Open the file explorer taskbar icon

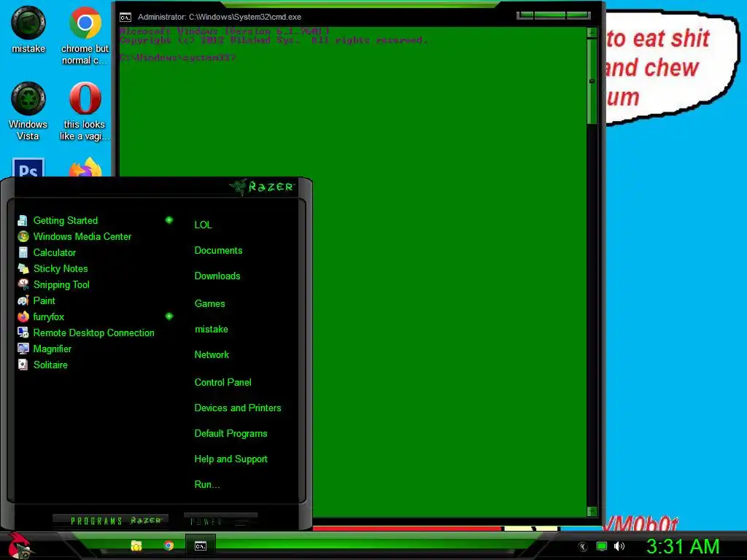tap(136, 545)
